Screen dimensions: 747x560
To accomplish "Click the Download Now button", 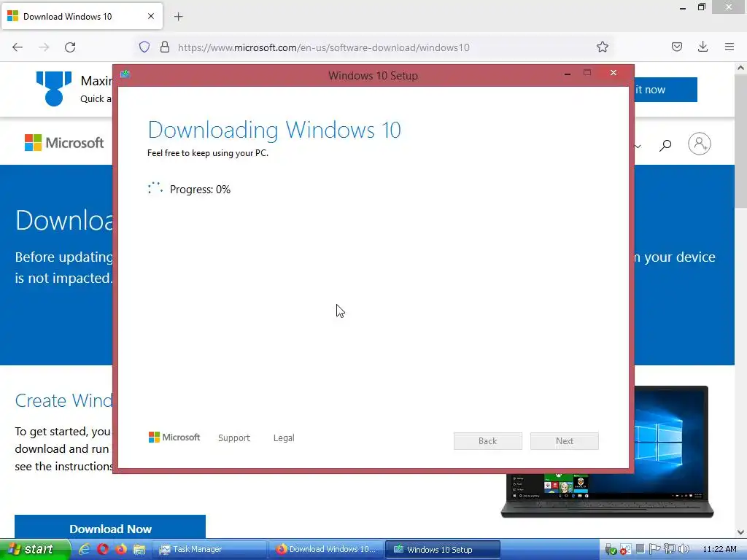I will (110, 526).
